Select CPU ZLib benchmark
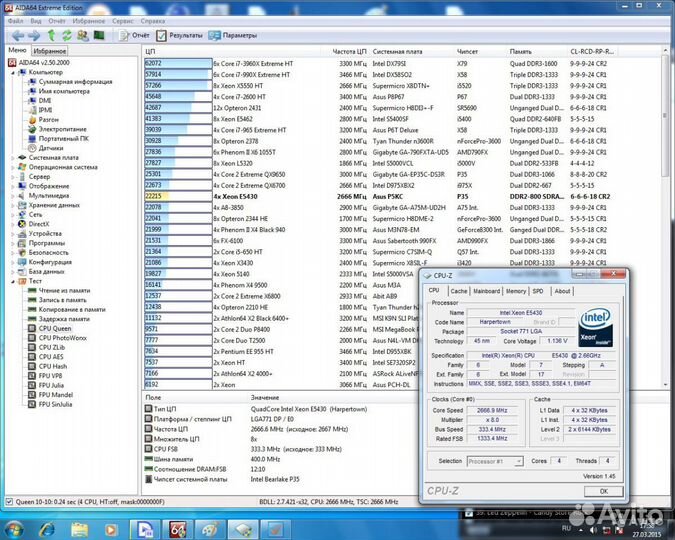Screen dimensions: 675x540 coord(46,347)
